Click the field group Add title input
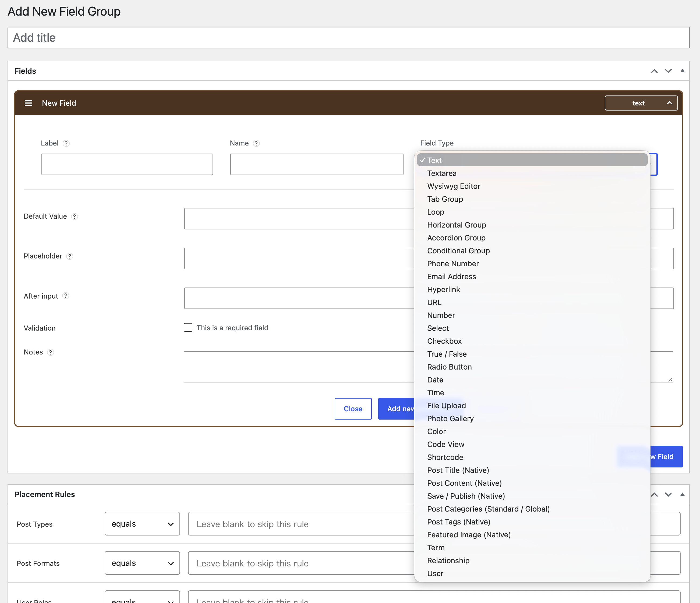The width and height of the screenshot is (700, 603). click(349, 37)
